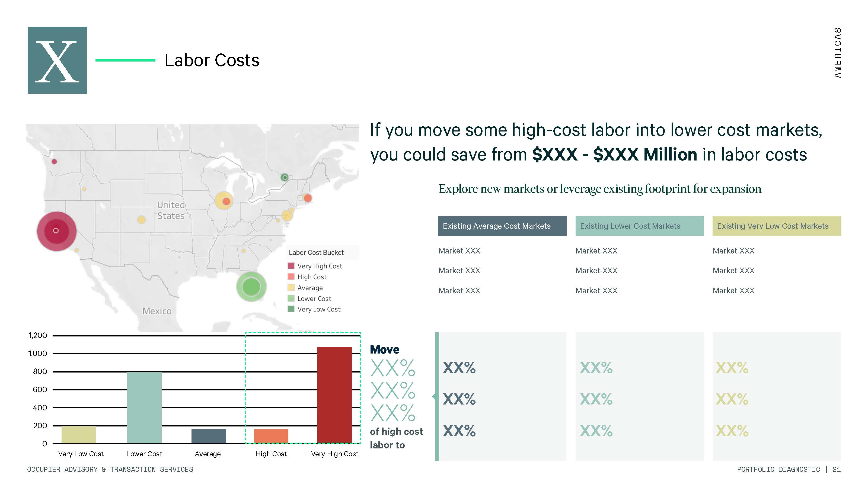Click the Very Low Cost legend swatch
Viewport: 868px width, 488px height.
point(291,309)
